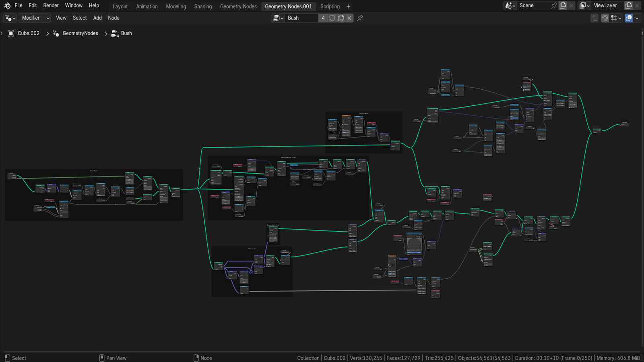Image resolution: width=644 pixels, height=362 pixels.
Task: Click the curve graph inside the Float Curve node
Action: 414,243
